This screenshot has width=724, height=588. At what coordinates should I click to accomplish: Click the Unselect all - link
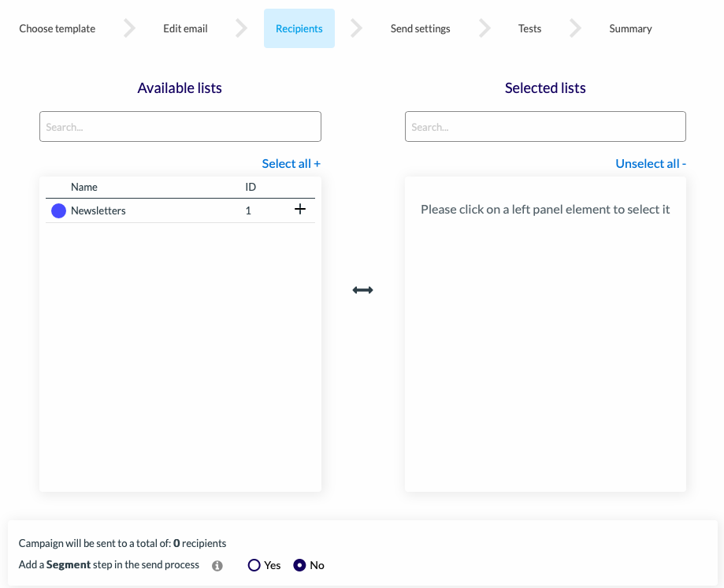(651, 163)
